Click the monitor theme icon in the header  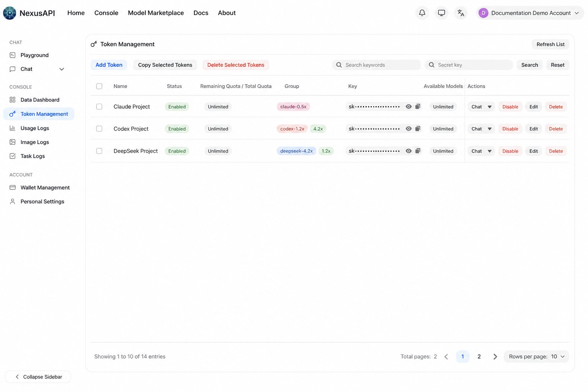(x=441, y=13)
